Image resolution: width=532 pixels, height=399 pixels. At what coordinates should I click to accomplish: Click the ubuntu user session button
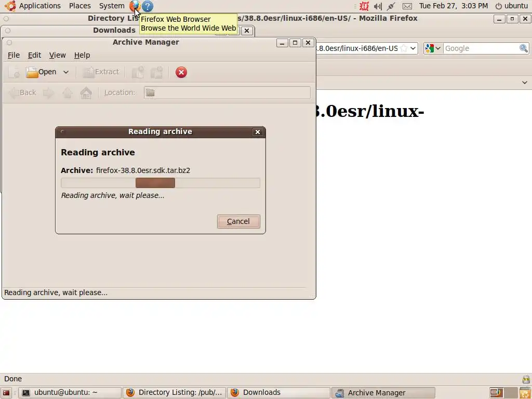(x=512, y=6)
